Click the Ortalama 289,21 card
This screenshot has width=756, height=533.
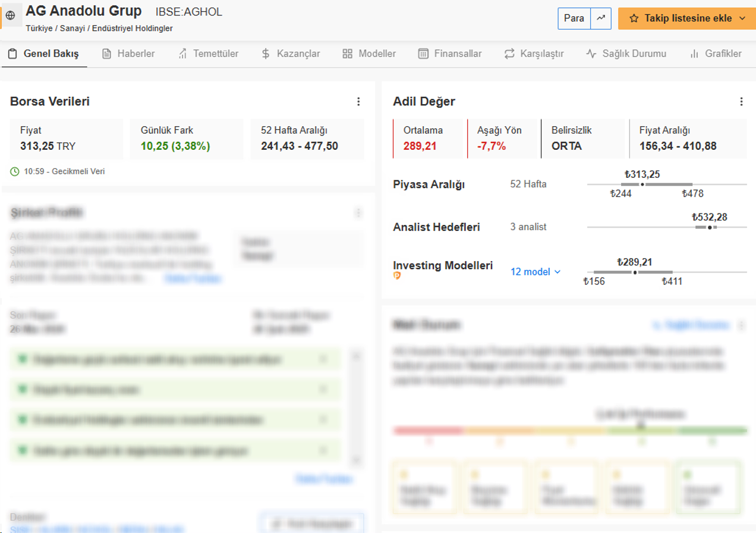[428, 139]
